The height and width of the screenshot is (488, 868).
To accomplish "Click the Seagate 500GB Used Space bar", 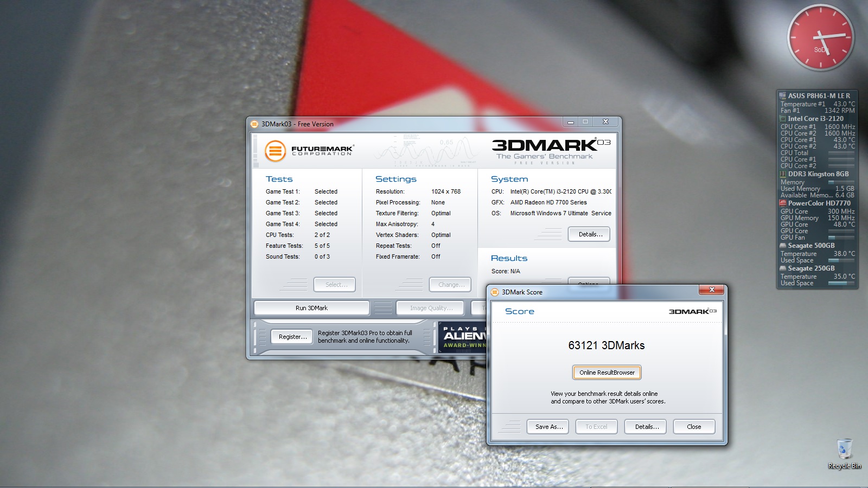I will point(841,260).
